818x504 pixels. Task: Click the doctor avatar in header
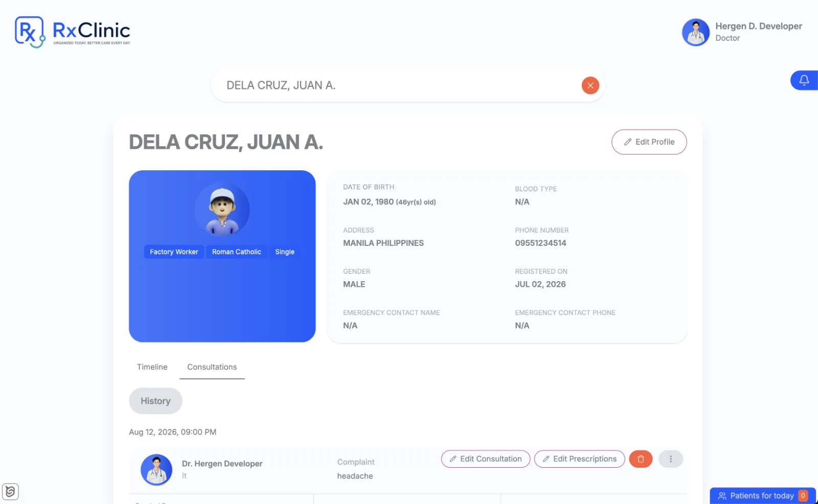click(695, 32)
